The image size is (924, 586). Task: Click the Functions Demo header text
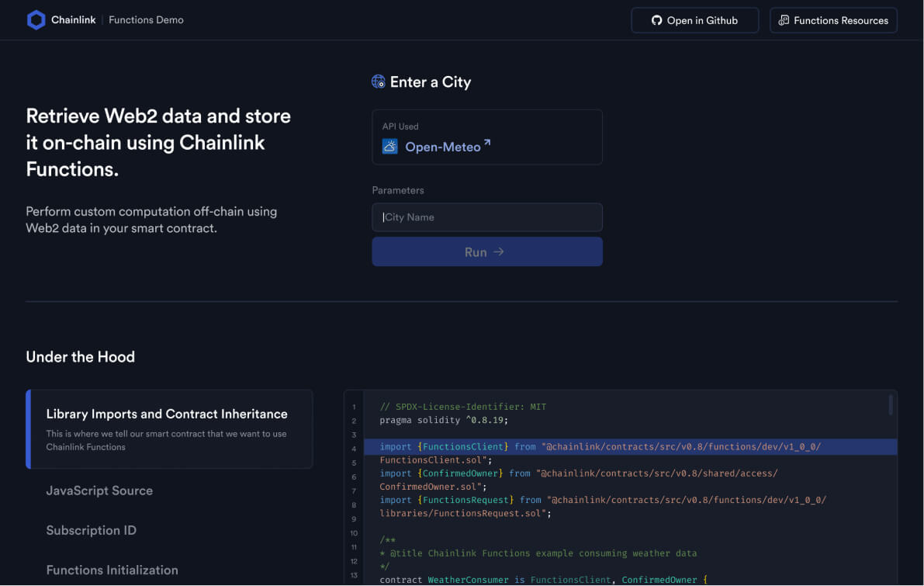pyautogui.click(x=146, y=20)
